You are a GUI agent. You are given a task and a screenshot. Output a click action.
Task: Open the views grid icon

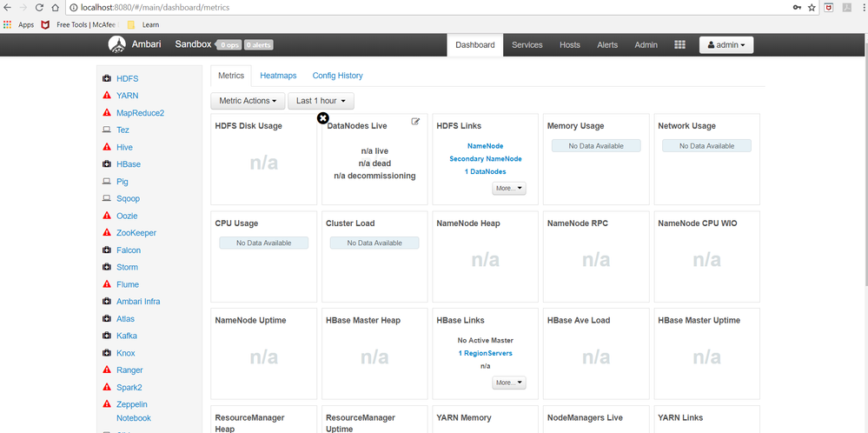click(x=679, y=45)
